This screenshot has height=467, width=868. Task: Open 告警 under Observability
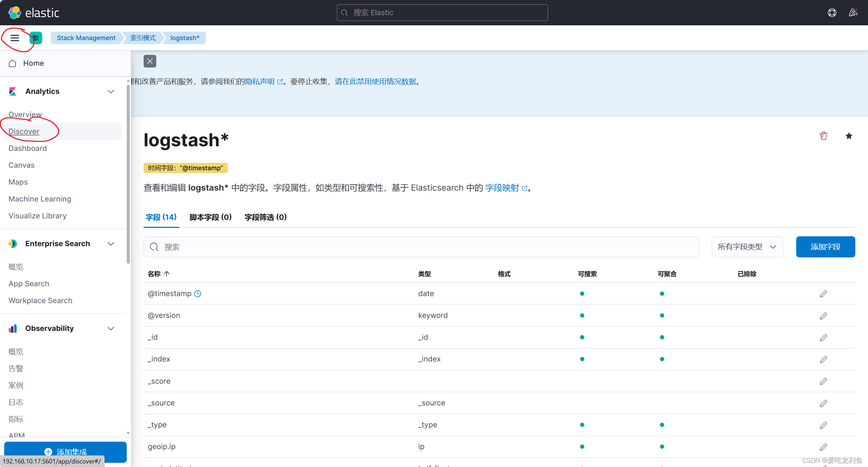point(16,369)
